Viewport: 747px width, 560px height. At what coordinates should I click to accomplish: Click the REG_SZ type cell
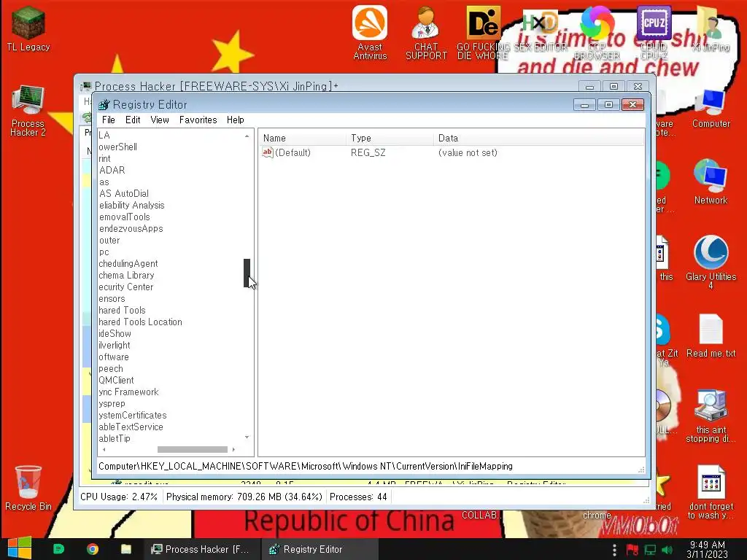[x=368, y=153]
